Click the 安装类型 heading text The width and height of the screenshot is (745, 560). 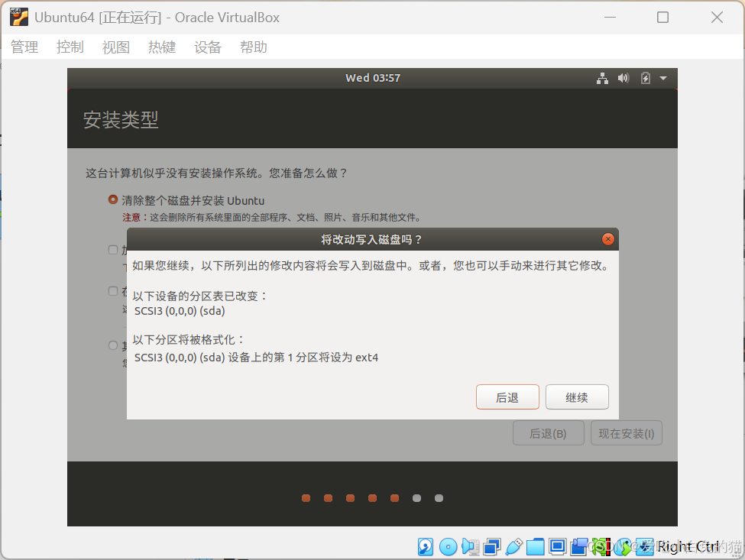pos(121,120)
